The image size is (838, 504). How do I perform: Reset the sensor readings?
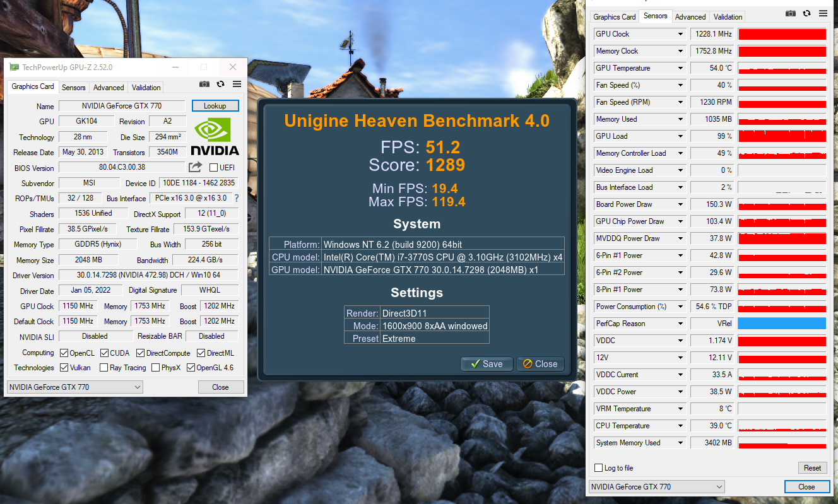(812, 468)
